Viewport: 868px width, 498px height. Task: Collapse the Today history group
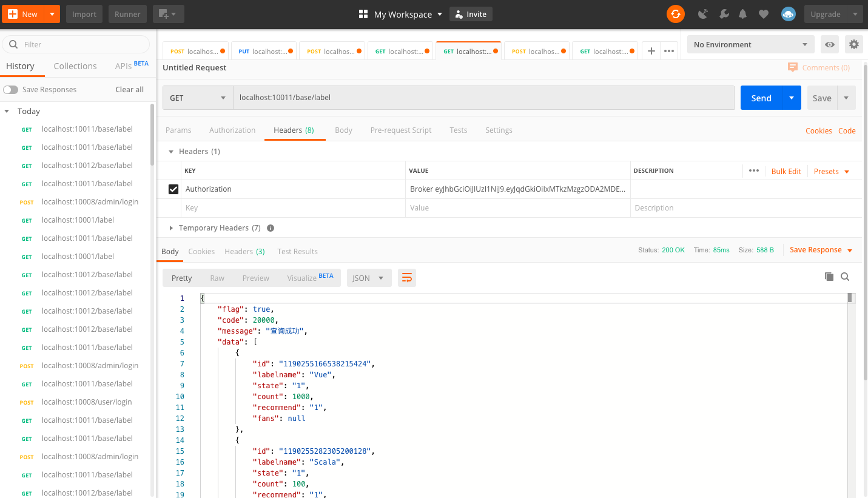[x=7, y=112]
